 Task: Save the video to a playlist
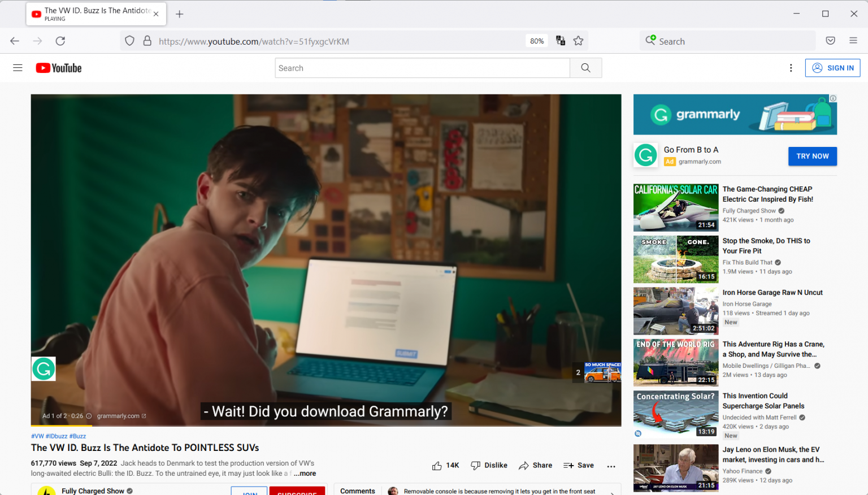[578, 465]
